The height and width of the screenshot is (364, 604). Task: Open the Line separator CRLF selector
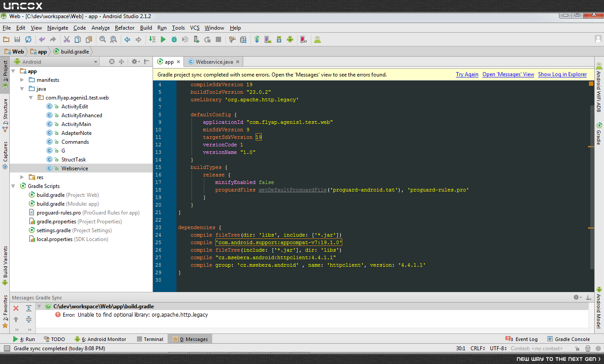(478, 349)
